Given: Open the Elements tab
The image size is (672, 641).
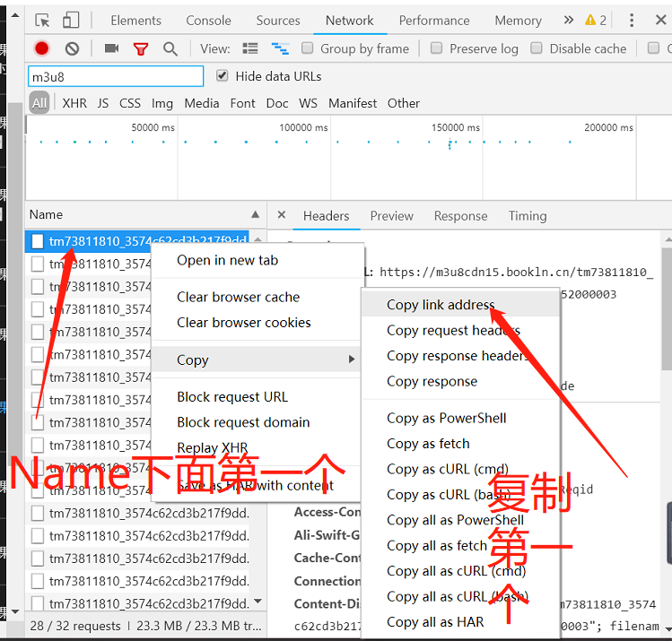Looking at the screenshot, I should pos(135,21).
